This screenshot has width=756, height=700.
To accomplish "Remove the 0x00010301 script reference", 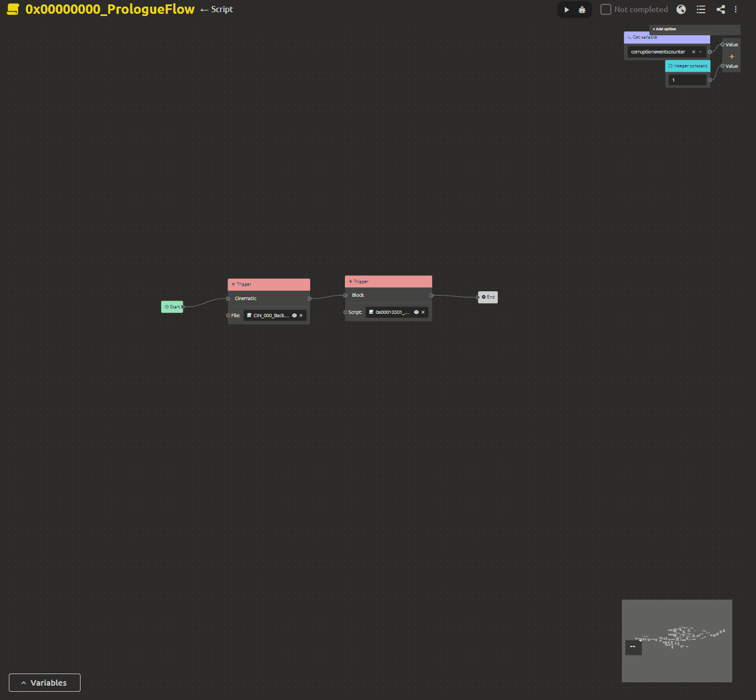I will click(423, 312).
